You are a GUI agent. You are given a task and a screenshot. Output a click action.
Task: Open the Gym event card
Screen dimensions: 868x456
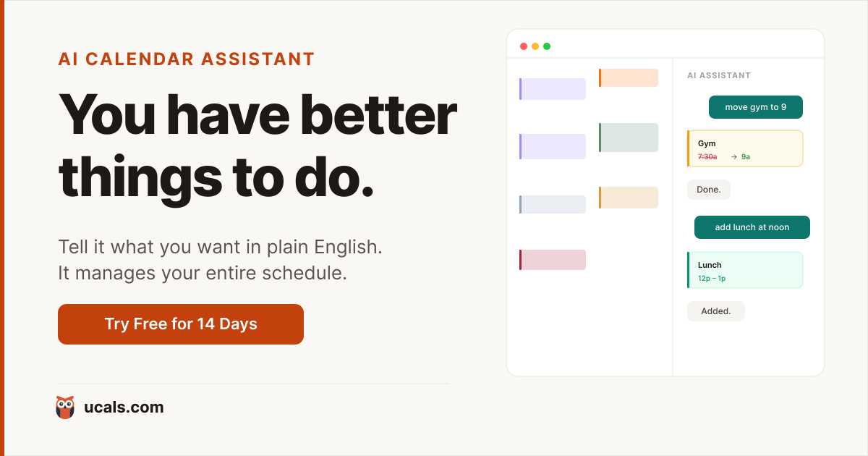(x=745, y=148)
